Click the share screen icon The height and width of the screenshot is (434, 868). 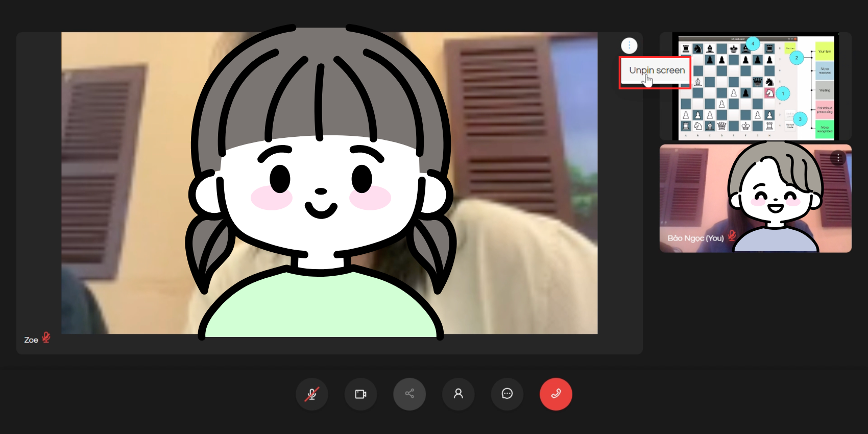pyautogui.click(x=409, y=394)
